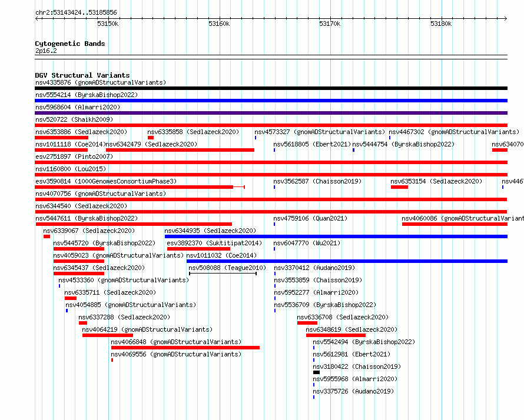Click the chr2:53143424..53185856 region label
524x420 pixels.
(x=76, y=13)
